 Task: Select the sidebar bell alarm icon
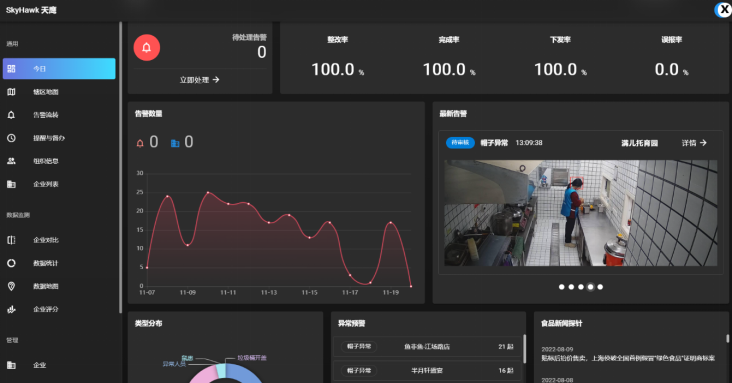11,115
